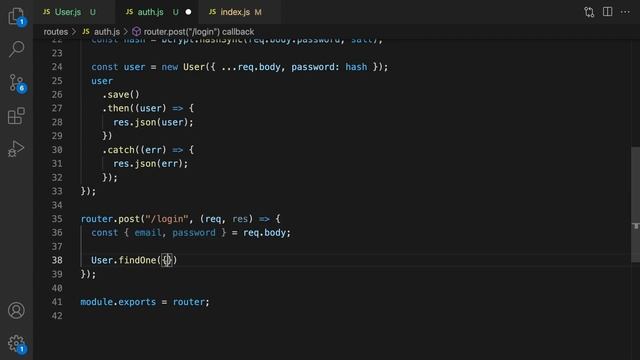This screenshot has height=360, width=640.
Task: Open the Extensions view
Action: (16, 116)
